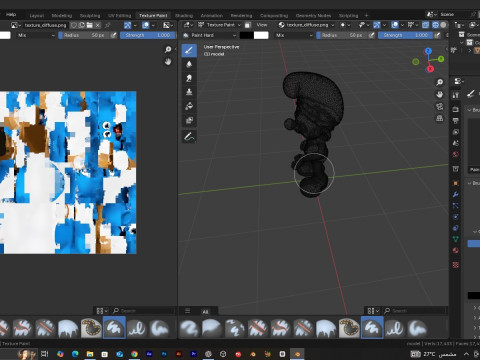
Task: Open 3D viewport editor type dropdown
Action: [x=188, y=25]
